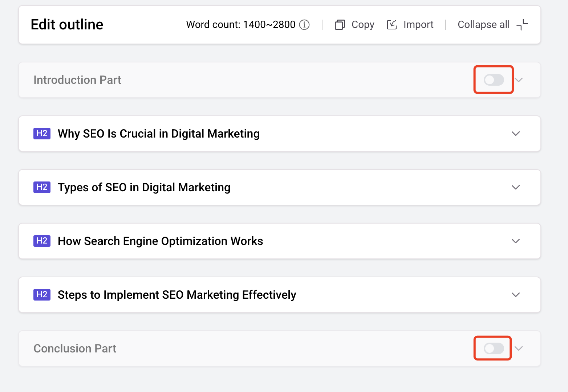Click H2 badge of Types of SEO
568x392 pixels.
tap(42, 187)
